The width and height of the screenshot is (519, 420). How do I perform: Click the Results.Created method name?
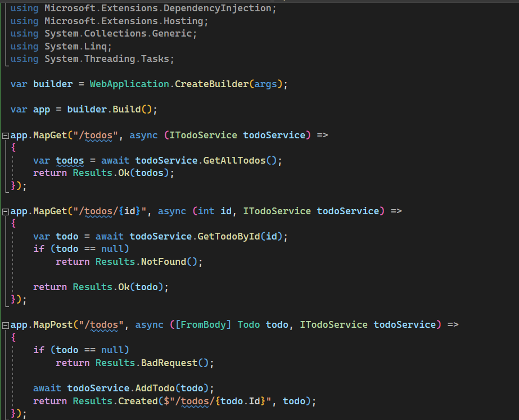(x=138, y=401)
